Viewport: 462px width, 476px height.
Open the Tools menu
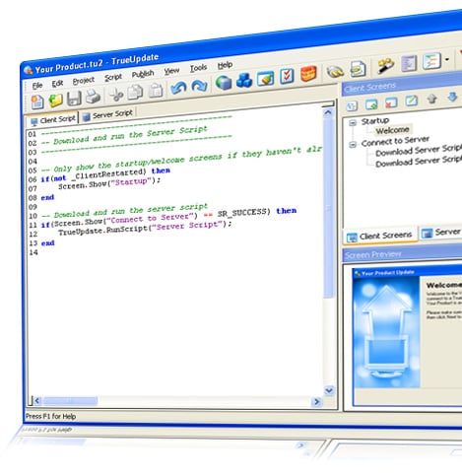(198, 68)
